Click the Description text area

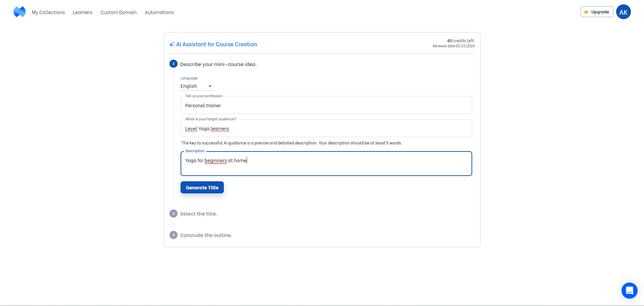pyautogui.click(x=326, y=164)
